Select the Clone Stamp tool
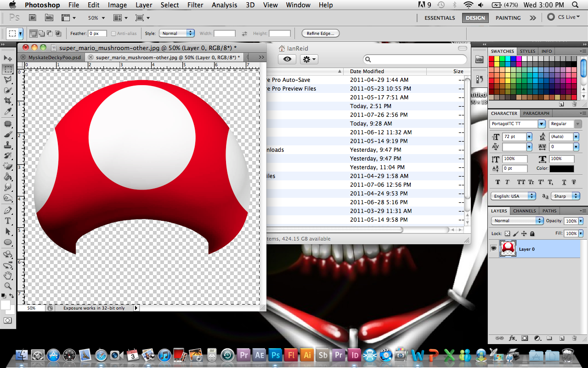Viewport: 588px width, 368px height. tap(8, 145)
